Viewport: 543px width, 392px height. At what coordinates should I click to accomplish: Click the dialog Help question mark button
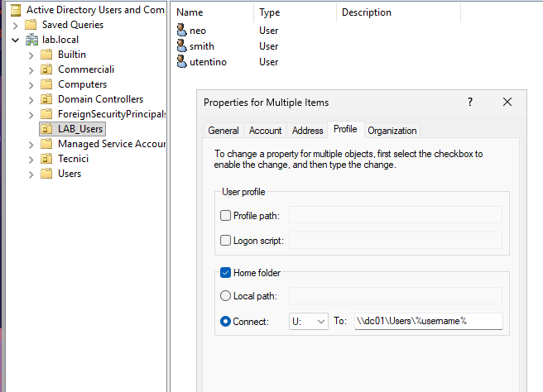[x=470, y=103]
